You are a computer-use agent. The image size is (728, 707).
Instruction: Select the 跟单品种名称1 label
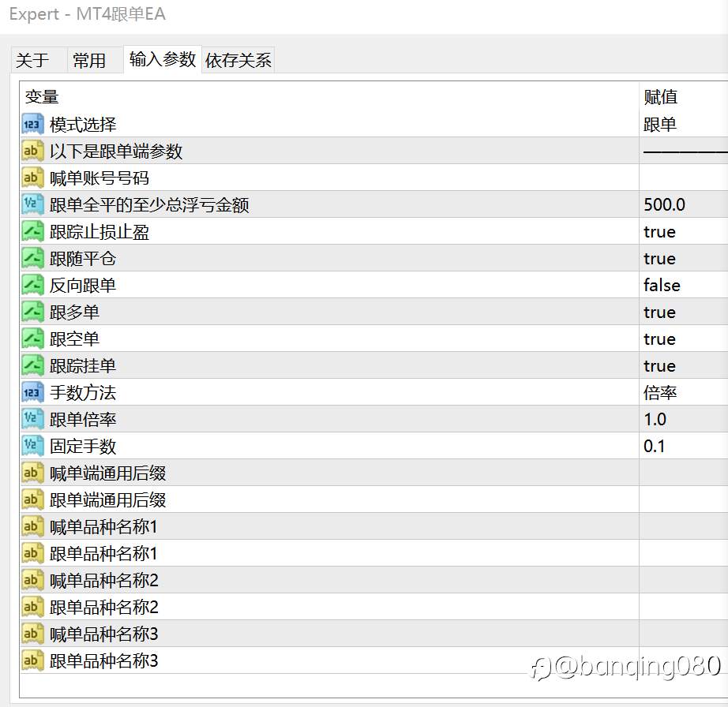103,553
